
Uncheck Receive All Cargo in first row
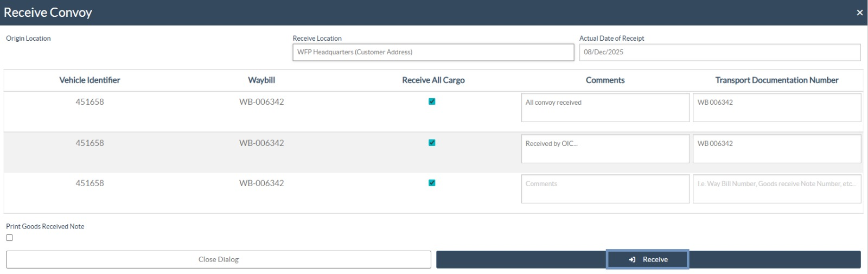pos(432,101)
